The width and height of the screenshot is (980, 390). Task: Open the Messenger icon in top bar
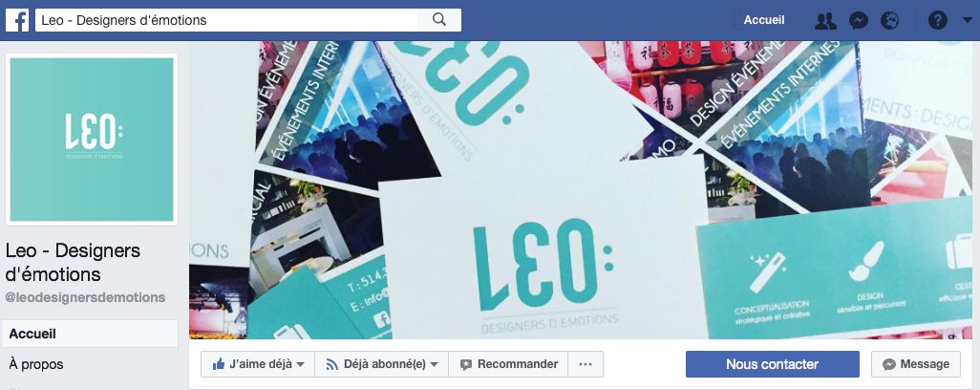click(859, 21)
